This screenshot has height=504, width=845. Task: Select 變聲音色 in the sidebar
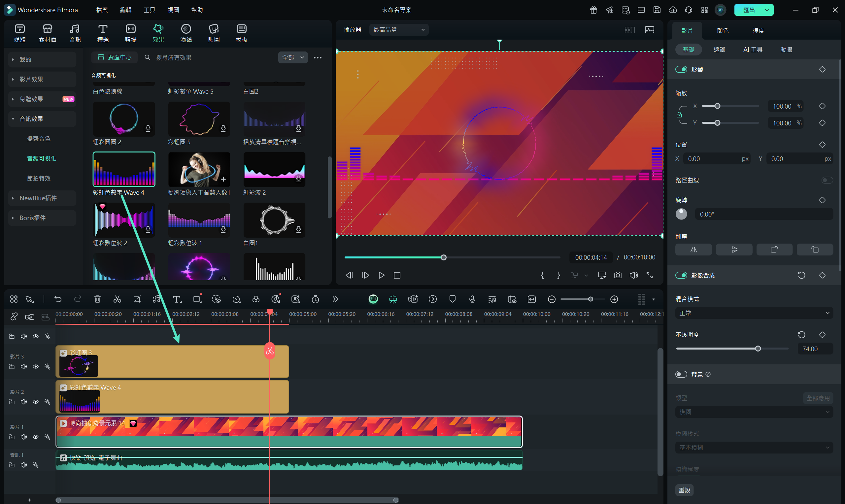(39, 139)
